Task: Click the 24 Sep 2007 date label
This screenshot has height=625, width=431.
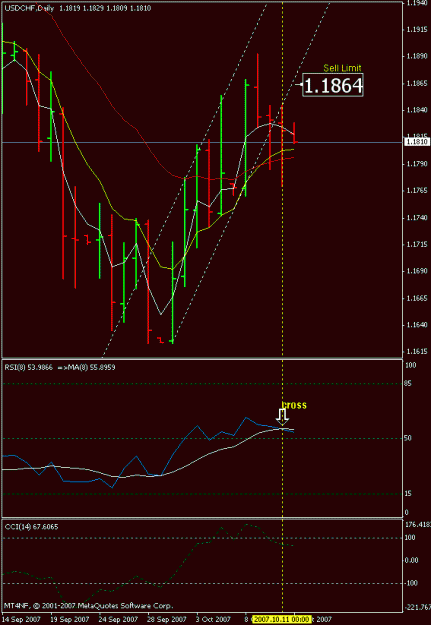Action: [x=118, y=619]
